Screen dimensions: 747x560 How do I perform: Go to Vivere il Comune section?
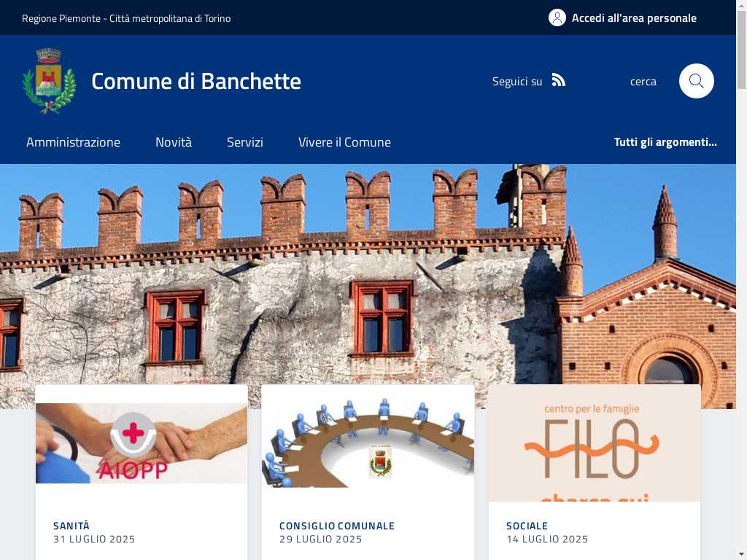point(344,142)
